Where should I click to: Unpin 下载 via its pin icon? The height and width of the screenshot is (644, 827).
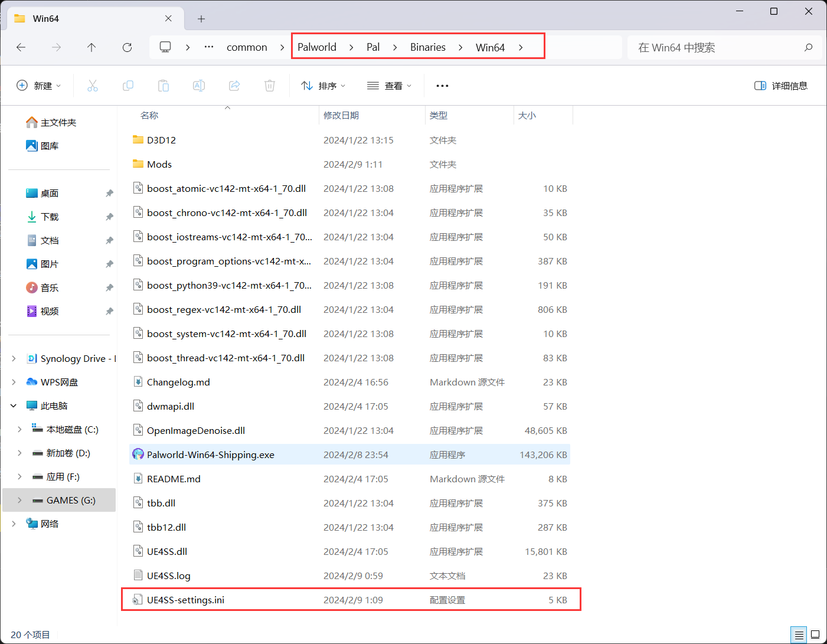(x=109, y=217)
